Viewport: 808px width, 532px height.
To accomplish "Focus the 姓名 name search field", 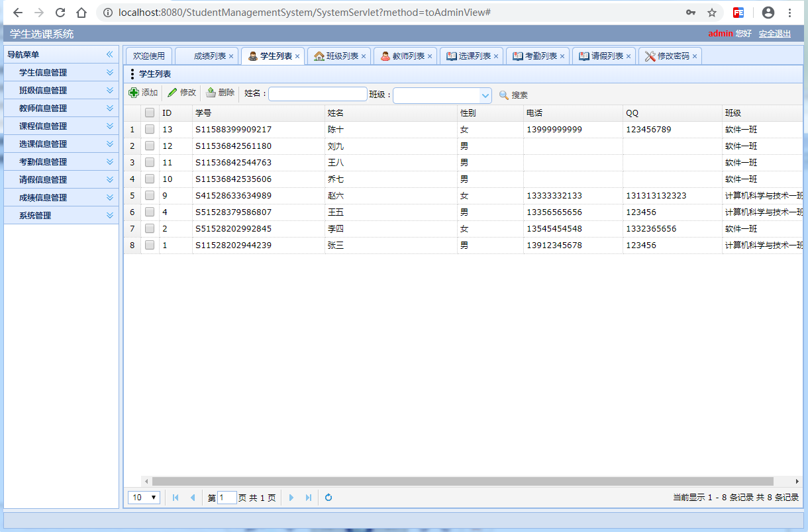I will click(318, 94).
